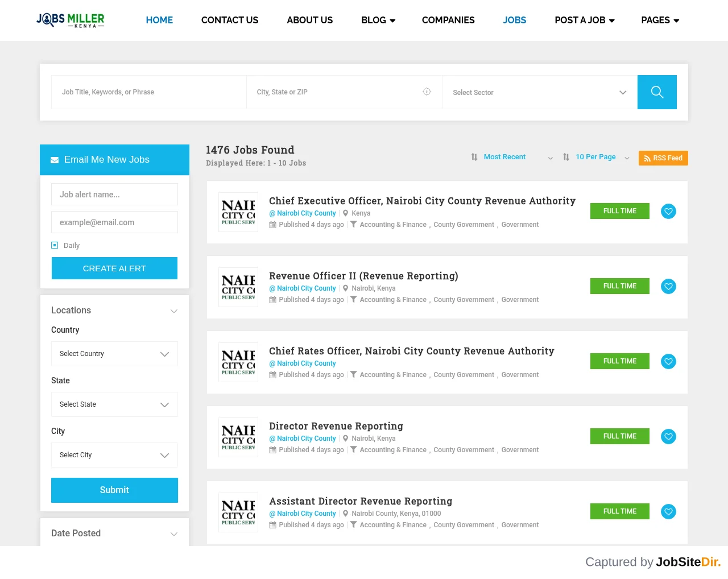
Task: Expand the Date Posted filter section
Action: (x=114, y=533)
